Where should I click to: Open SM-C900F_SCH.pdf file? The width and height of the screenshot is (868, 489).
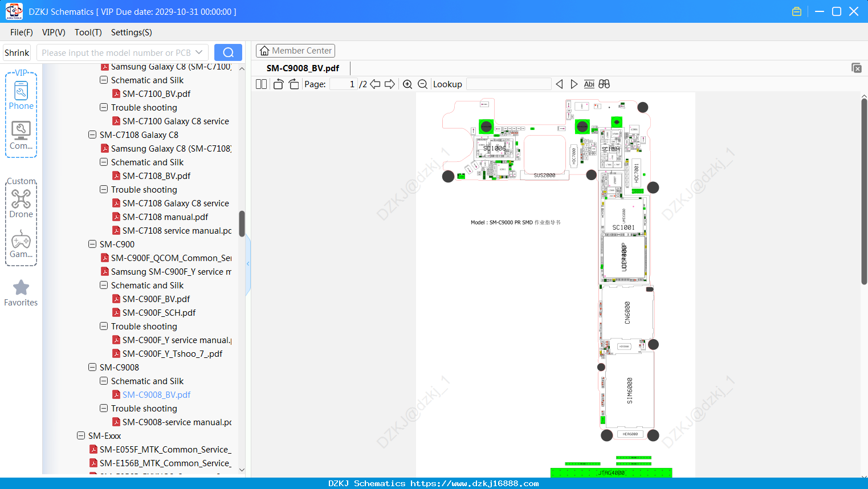[x=159, y=313]
